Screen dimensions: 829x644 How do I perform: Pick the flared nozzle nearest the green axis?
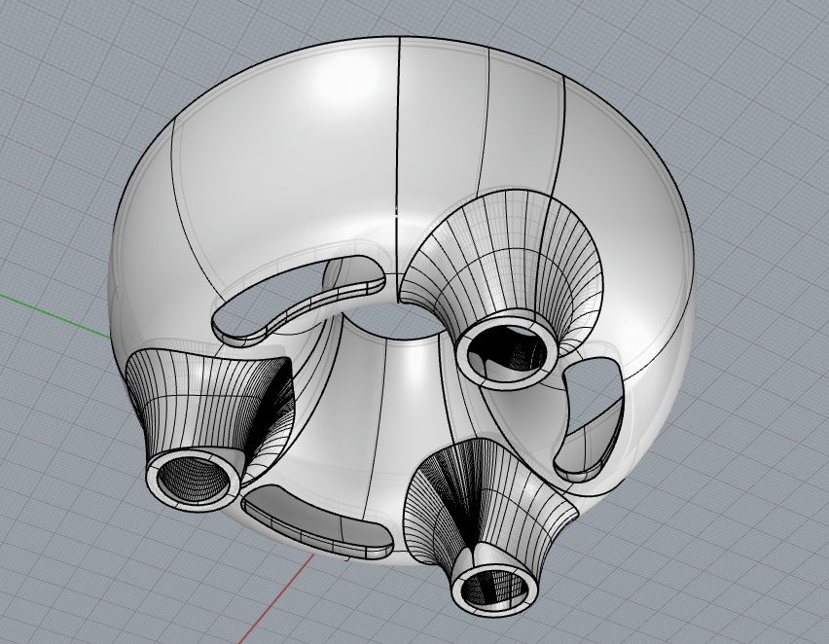click(209, 428)
